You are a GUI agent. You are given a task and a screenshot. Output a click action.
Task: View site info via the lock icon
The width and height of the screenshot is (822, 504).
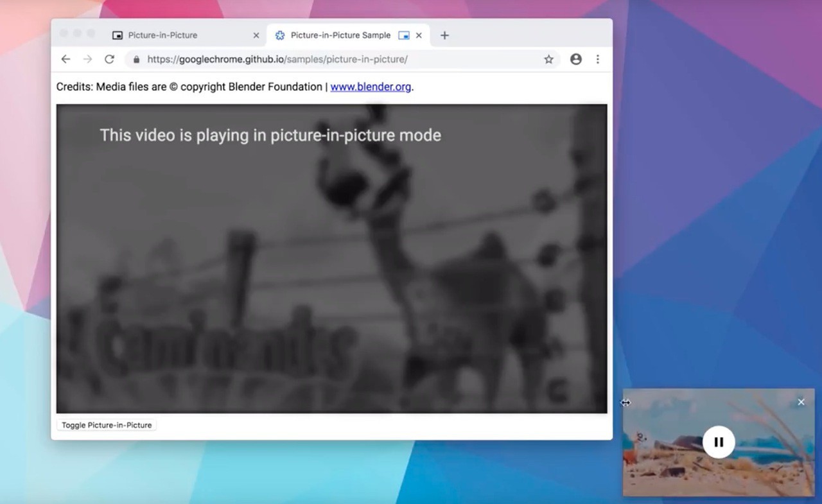click(x=136, y=59)
